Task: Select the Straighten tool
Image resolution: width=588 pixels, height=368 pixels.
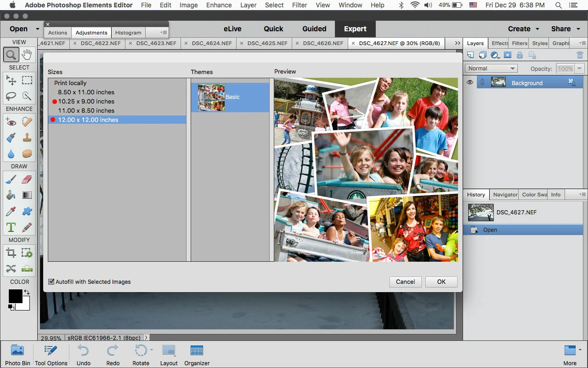Action: click(x=27, y=269)
